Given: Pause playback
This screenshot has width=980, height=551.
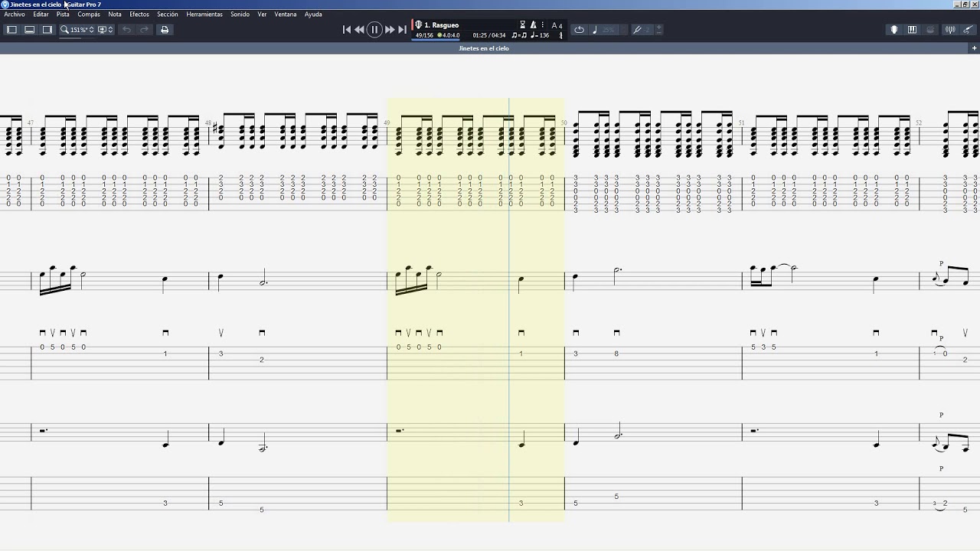Looking at the screenshot, I should (x=374, y=30).
